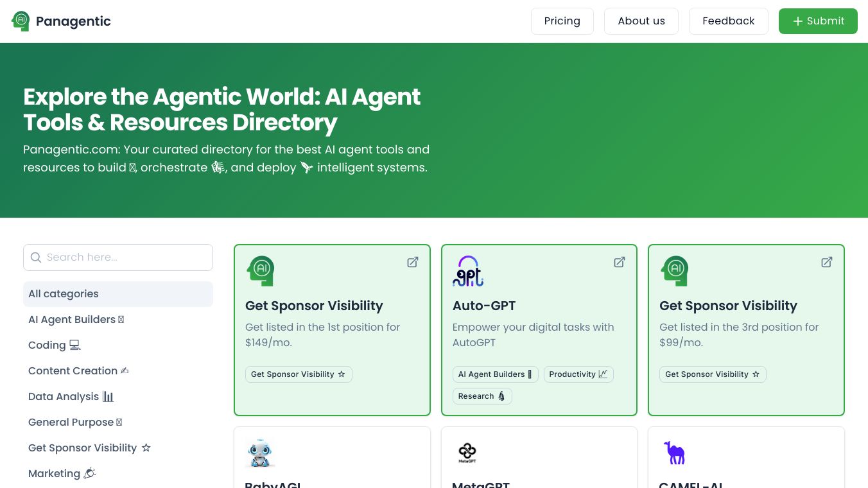This screenshot has height=488, width=868.
Task: Open external link on first sponsor card
Action: click(x=413, y=262)
